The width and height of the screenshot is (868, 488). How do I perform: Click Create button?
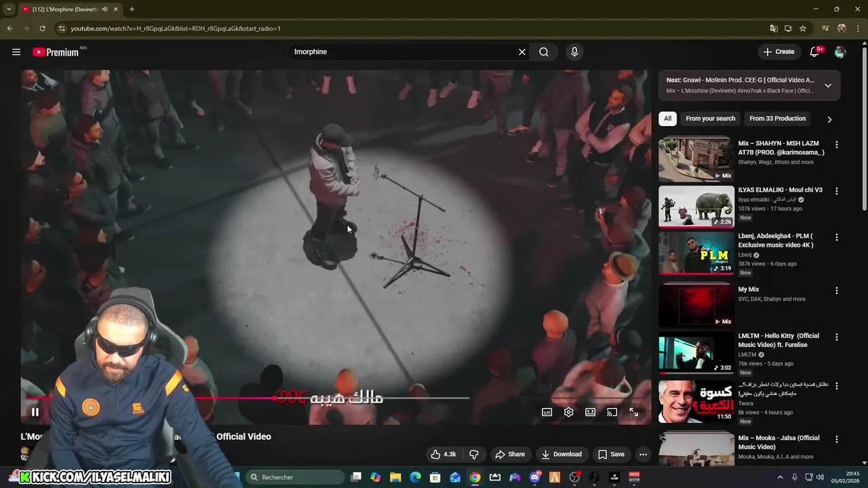point(778,52)
